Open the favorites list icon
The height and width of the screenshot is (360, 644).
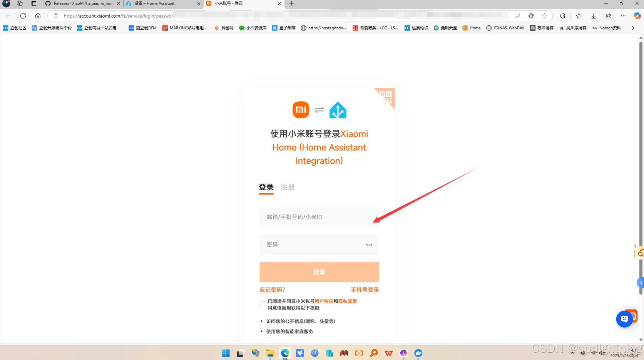click(x=579, y=16)
